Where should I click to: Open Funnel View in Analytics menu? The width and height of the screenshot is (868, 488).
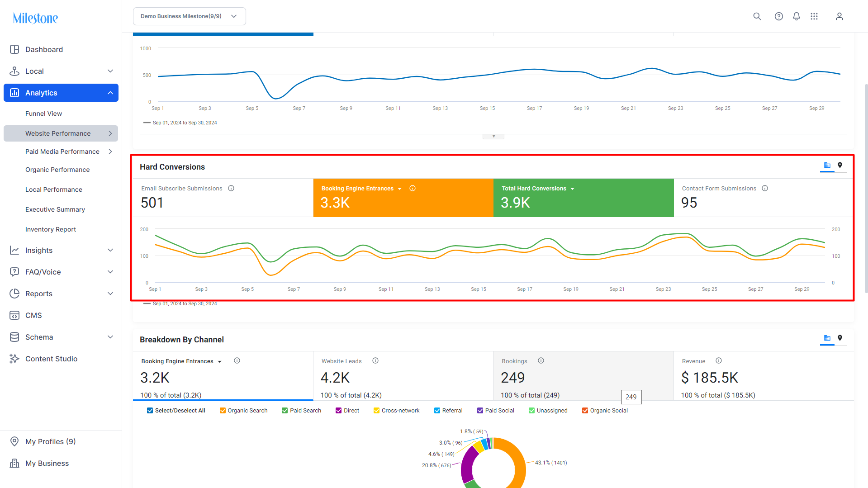43,114
